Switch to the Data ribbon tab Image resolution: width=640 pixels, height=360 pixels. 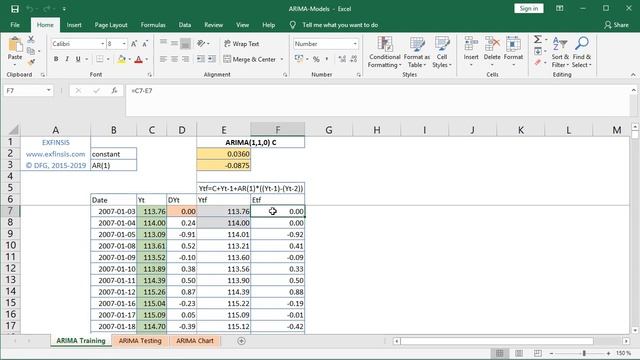point(185,25)
